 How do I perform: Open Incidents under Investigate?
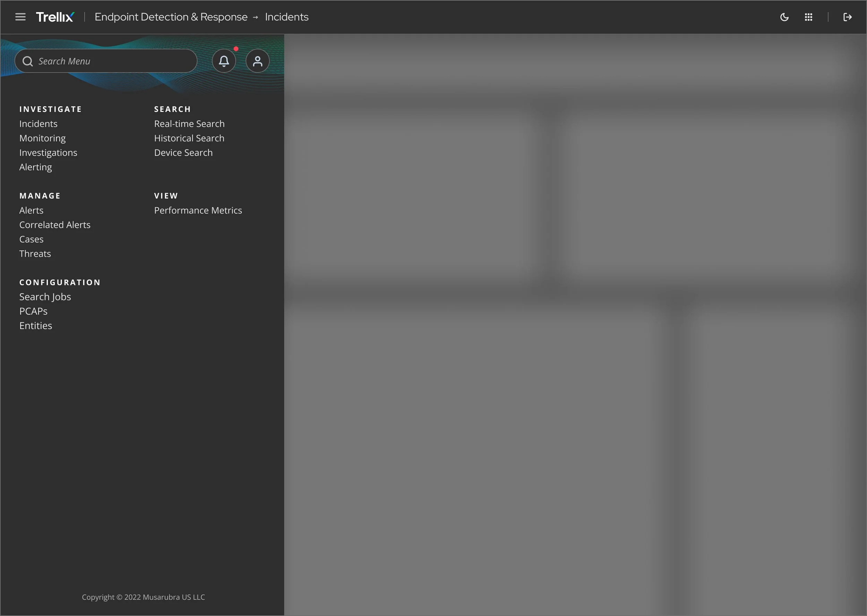click(x=38, y=123)
